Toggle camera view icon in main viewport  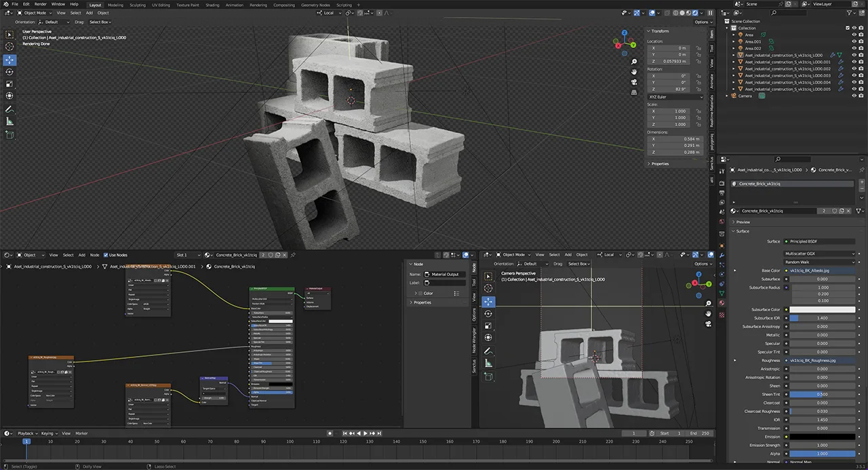tap(633, 81)
